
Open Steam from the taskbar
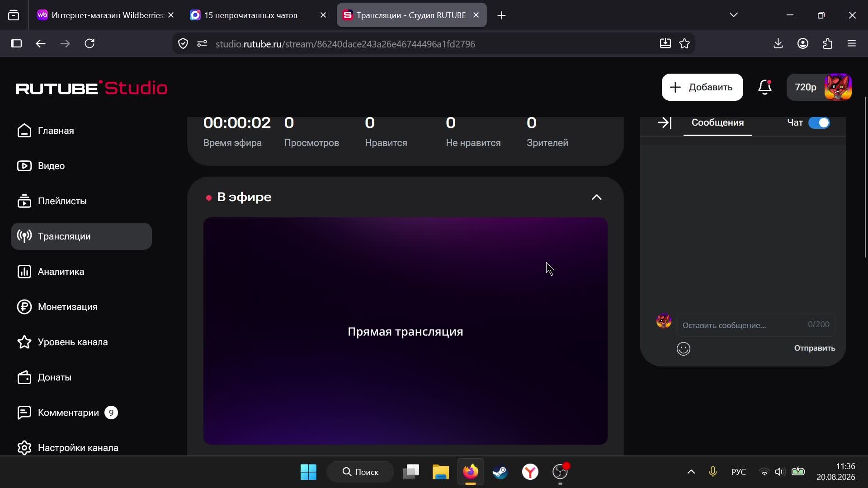click(x=500, y=472)
